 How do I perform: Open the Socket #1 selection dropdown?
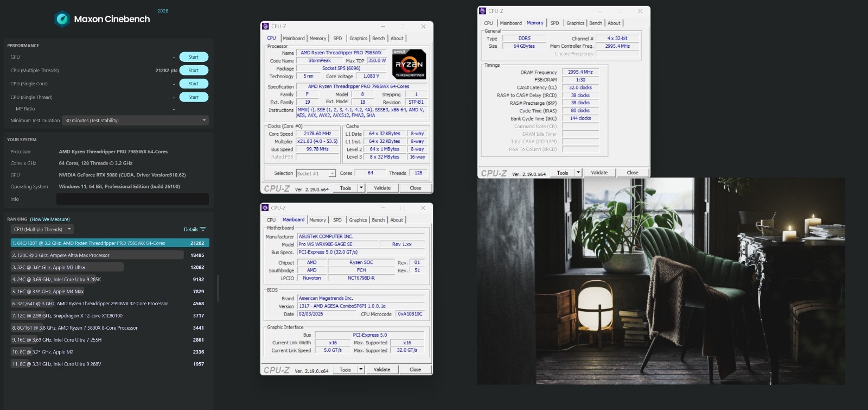(316, 173)
